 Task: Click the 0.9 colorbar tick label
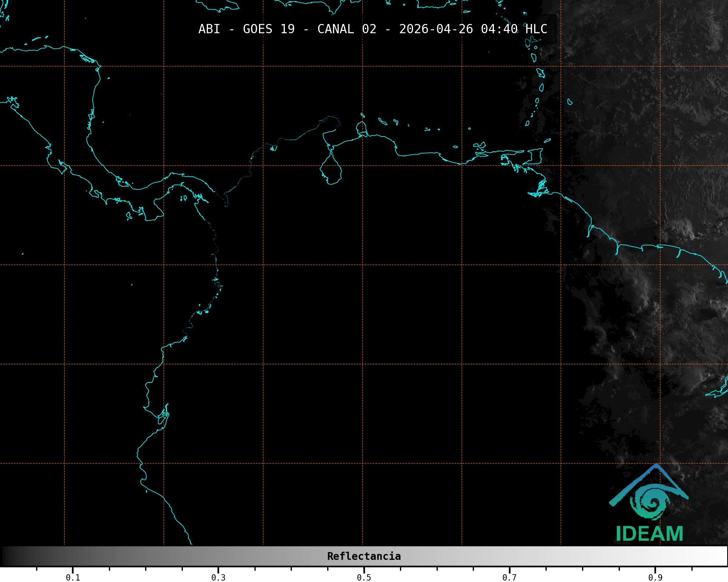pyautogui.click(x=655, y=578)
